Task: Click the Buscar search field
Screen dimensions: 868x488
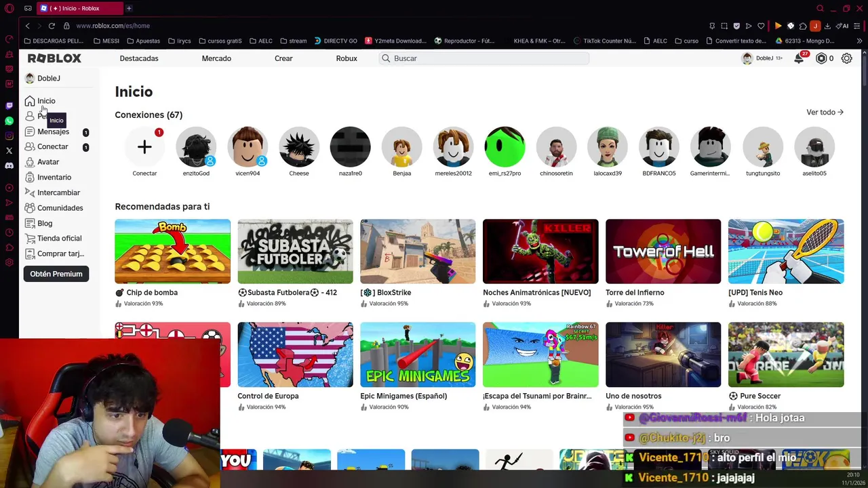Action: (484, 58)
